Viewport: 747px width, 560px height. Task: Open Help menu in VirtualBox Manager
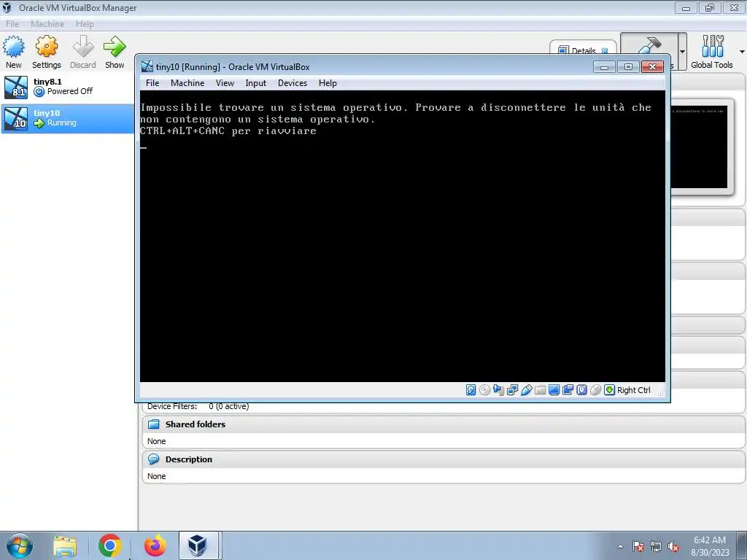tap(85, 24)
